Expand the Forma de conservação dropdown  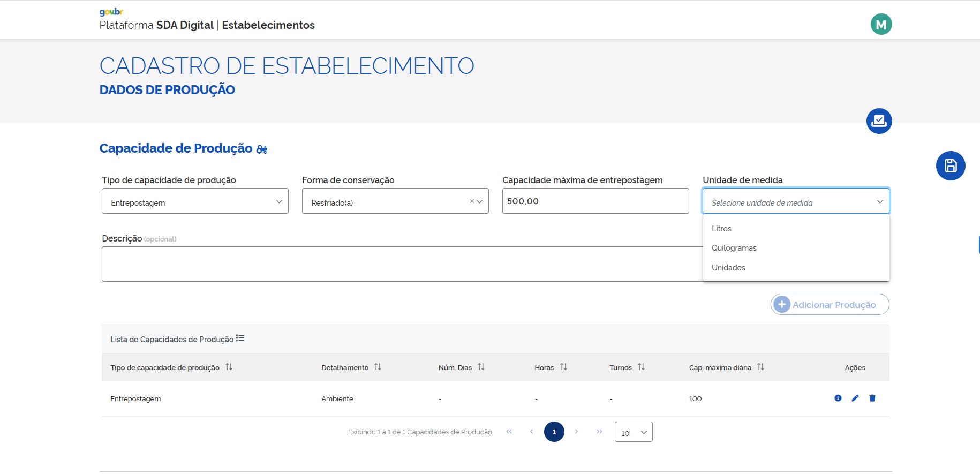point(480,201)
